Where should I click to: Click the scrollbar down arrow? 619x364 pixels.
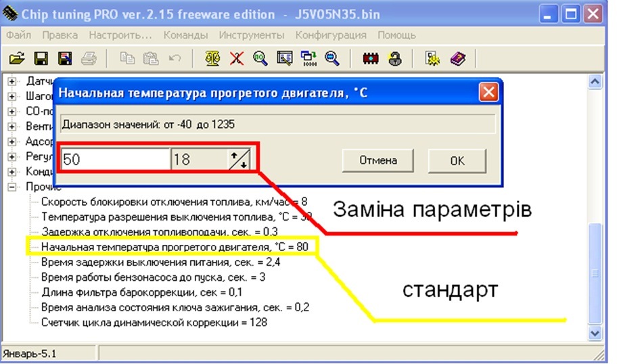595,333
